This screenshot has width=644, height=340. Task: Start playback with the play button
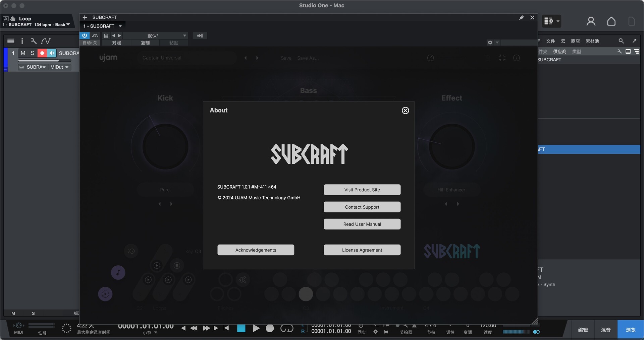256,329
